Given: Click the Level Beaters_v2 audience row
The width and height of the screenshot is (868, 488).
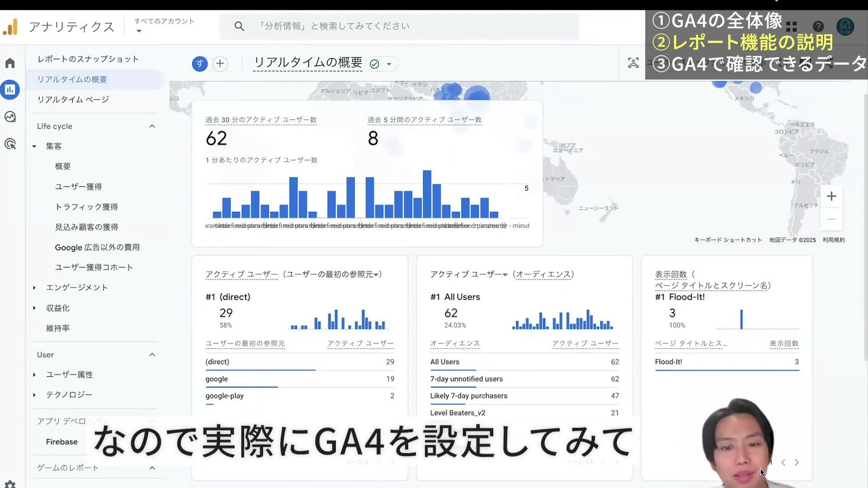Looking at the screenshot, I should [x=524, y=413].
